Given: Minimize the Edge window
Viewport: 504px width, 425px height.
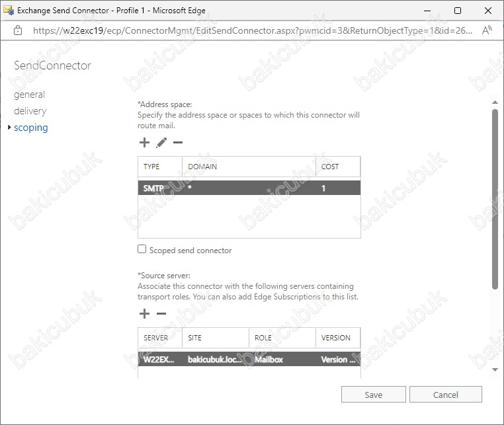Looking at the screenshot, I should [427, 11].
